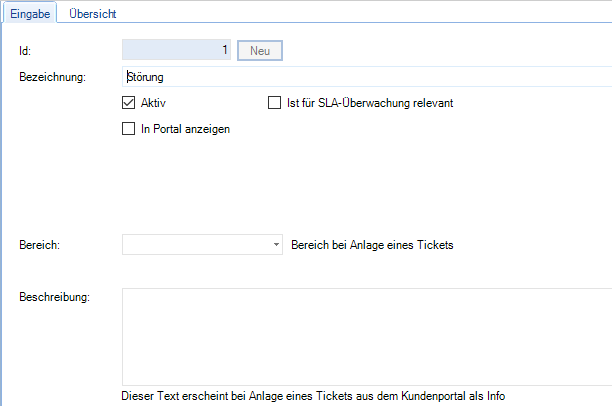Focus the Bezeichnung field containing Störung

point(360,76)
